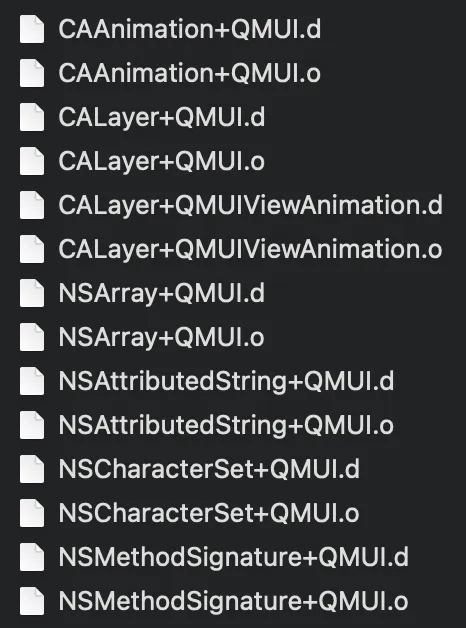Click the document icon for CALayer+QMUI.d

pyautogui.click(x=32, y=117)
